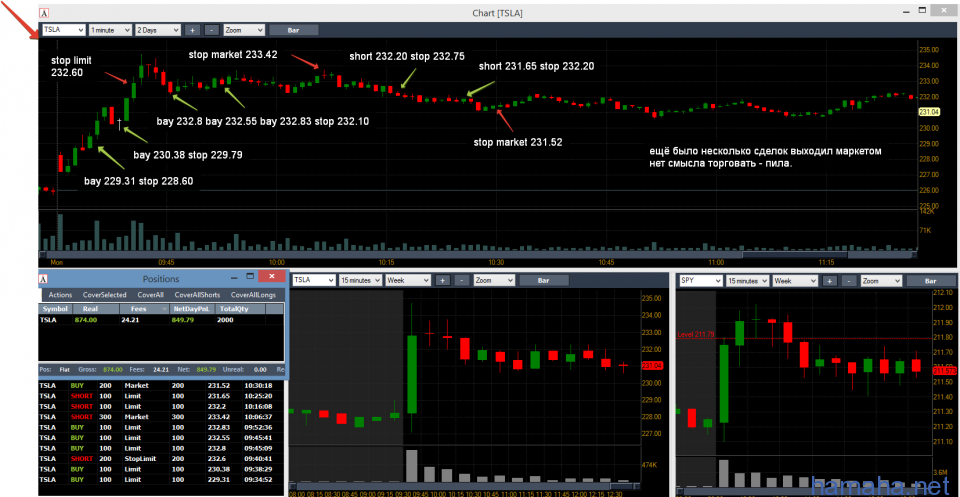This screenshot has width=960, height=497.
Task: Sort positions by the Real column header
Action: (x=96, y=310)
